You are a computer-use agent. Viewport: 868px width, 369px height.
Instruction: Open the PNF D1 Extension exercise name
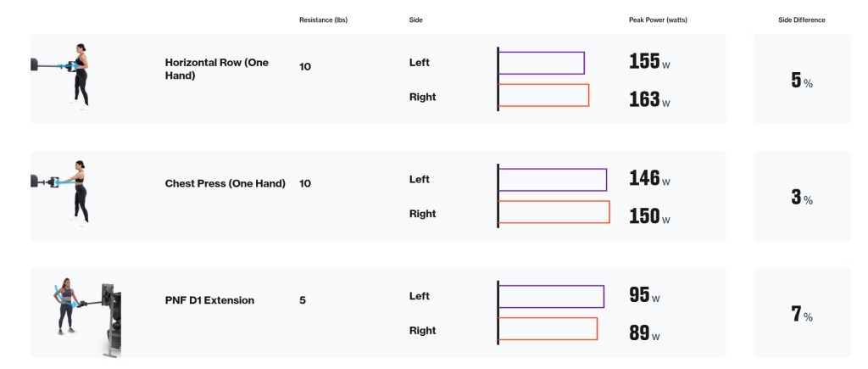pos(209,299)
